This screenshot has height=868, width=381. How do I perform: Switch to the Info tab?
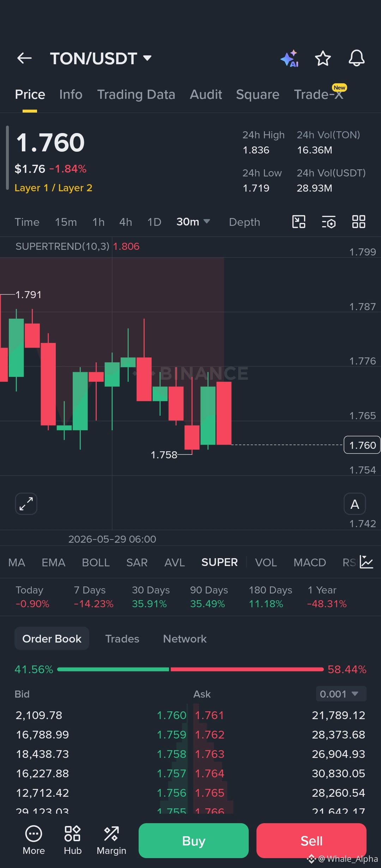71,95
